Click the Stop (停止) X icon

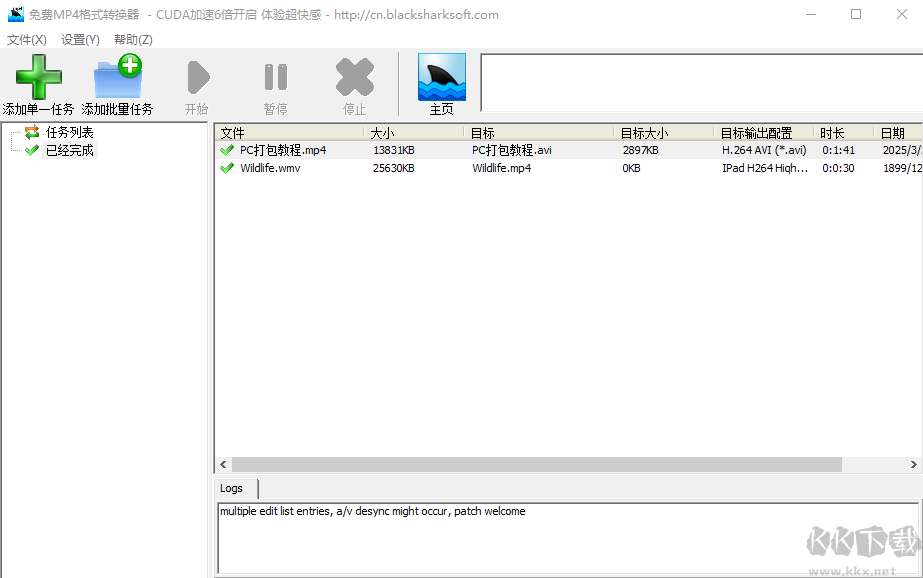pos(354,77)
